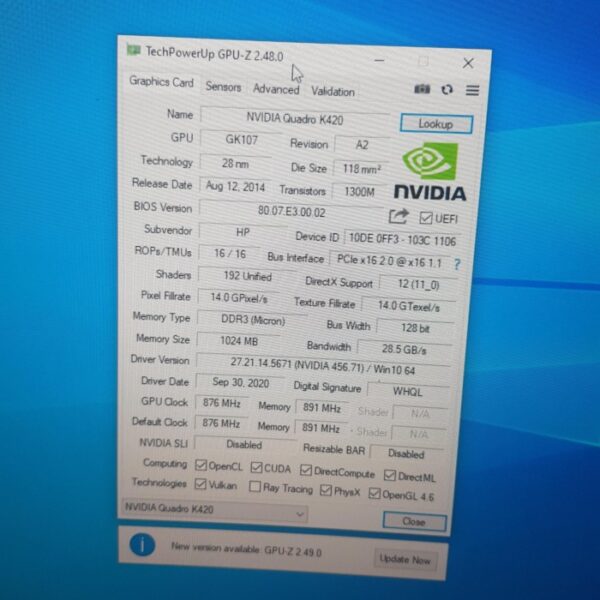This screenshot has height=600, width=600.
Task: Click the GPU-Z title bar app icon
Action: [x=134, y=50]
